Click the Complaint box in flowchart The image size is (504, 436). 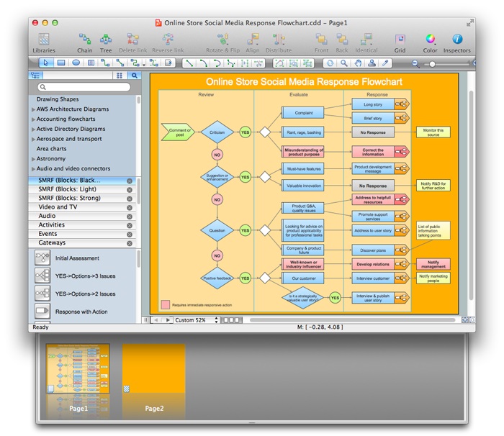point(303,113)
